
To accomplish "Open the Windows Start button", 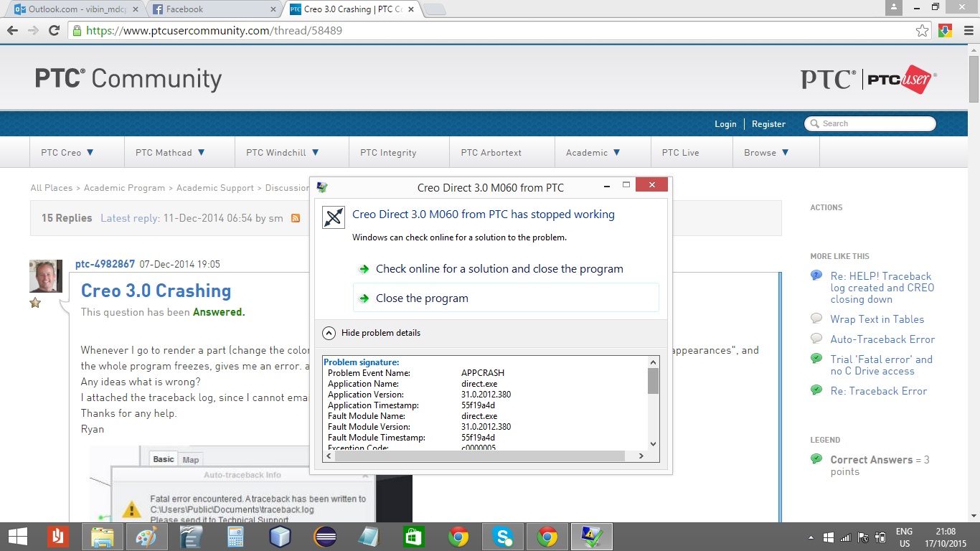I will click(17, 536).
